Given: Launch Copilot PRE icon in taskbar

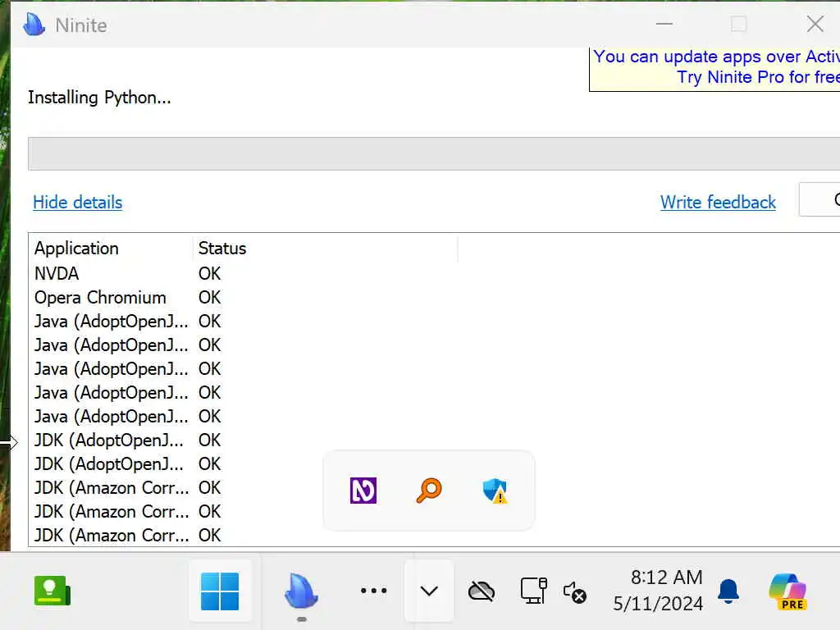Looking at the screenshot, I should tap(787, 591).
